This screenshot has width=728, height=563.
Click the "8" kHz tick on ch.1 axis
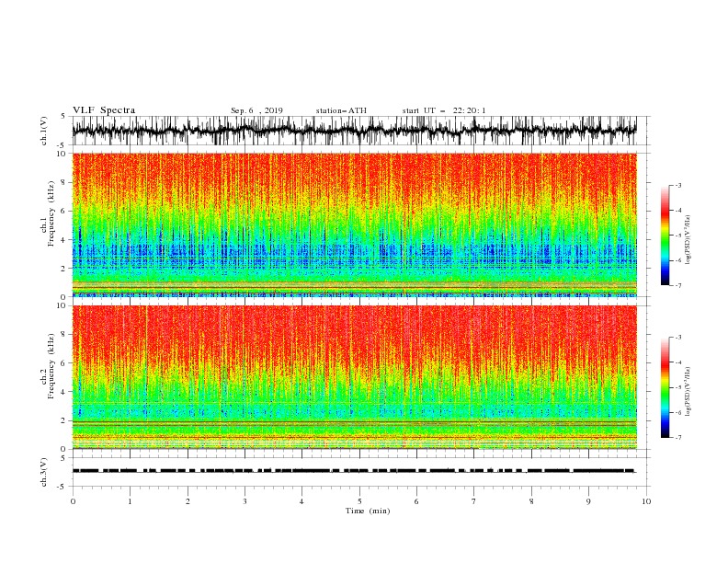tap(63, 182)
